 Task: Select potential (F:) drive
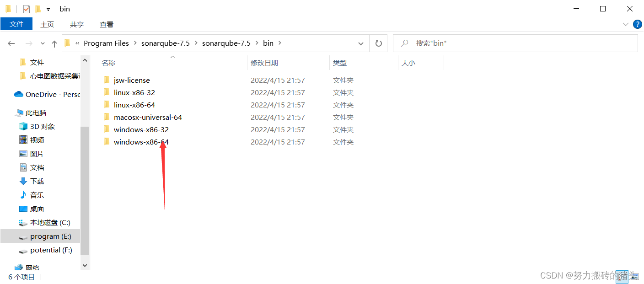51,250
